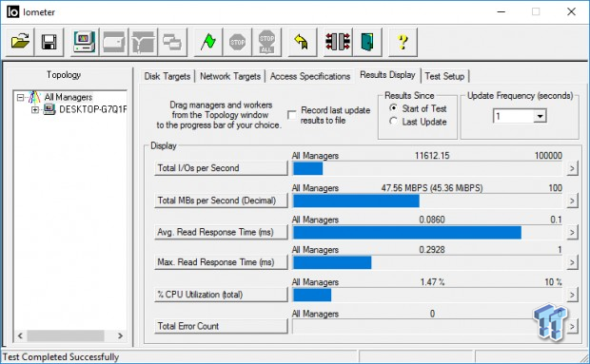Click % CPU Utilization (total) button
This screenshot has width=590, height=364.
point(221,295)
